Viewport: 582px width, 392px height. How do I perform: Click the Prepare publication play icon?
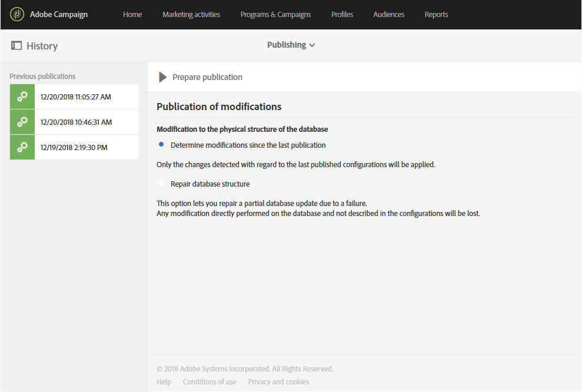tap(163, 77)
